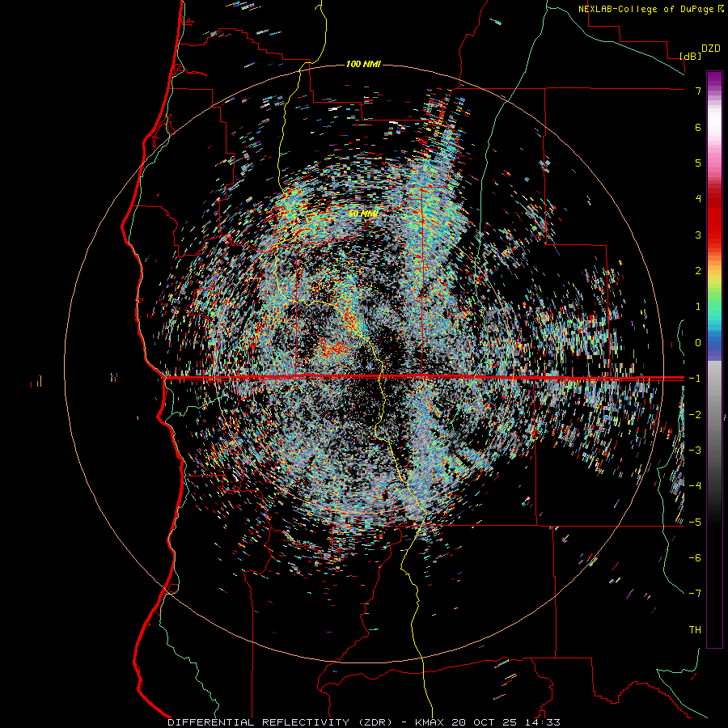Screen dimensions: 728x728
Task: Click the TH label on the color scale
Action: click(695, 630)
